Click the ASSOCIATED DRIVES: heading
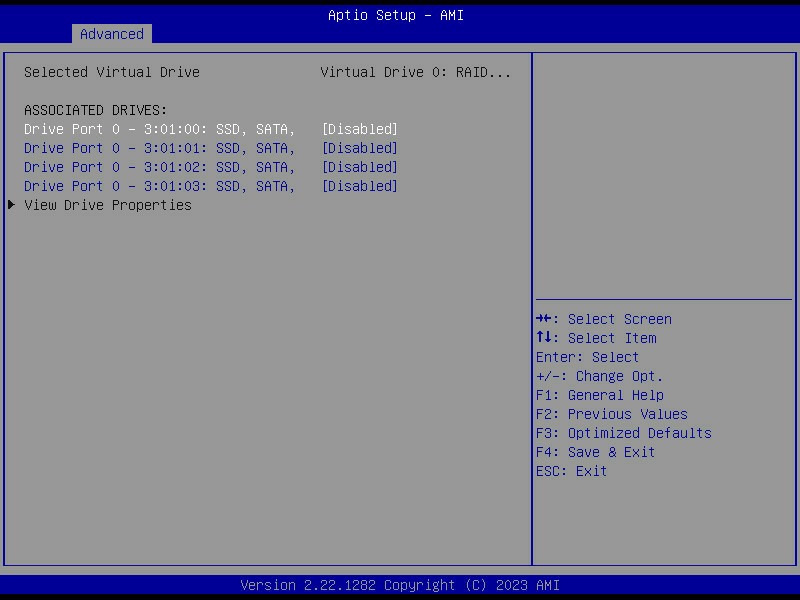This screenshot has height=600, width=800. point(95,110)
